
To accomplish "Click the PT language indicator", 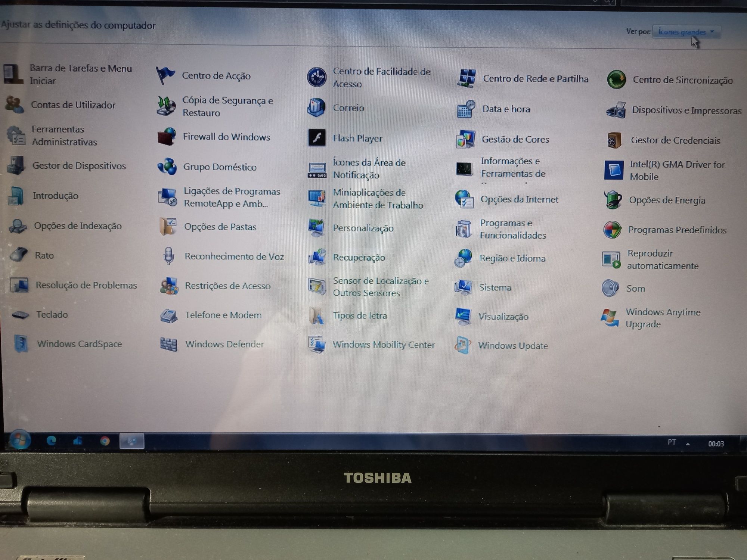I will (672, 442).
